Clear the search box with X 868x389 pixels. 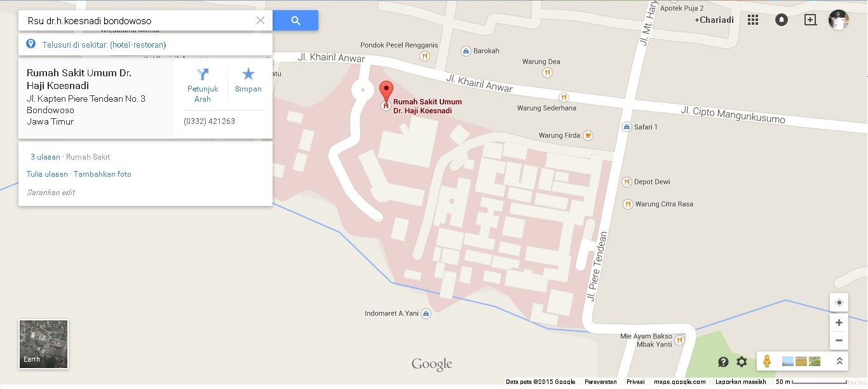(x=261, y=20)
